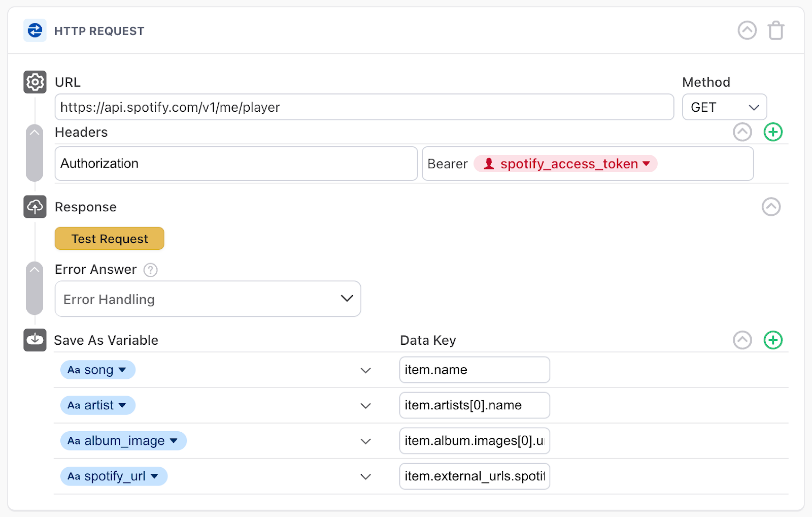
Task: Add a new header with the green plus
Action: point(773,132)
